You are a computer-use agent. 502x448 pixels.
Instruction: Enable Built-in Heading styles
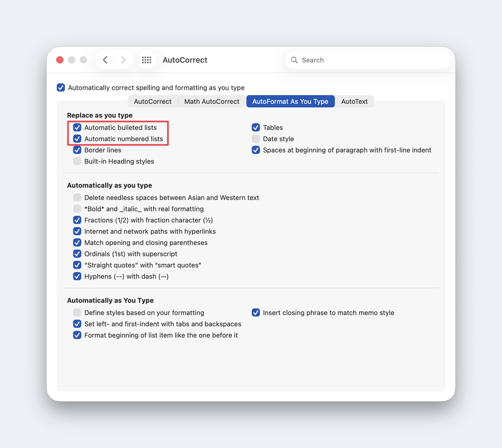pos(77,161)
